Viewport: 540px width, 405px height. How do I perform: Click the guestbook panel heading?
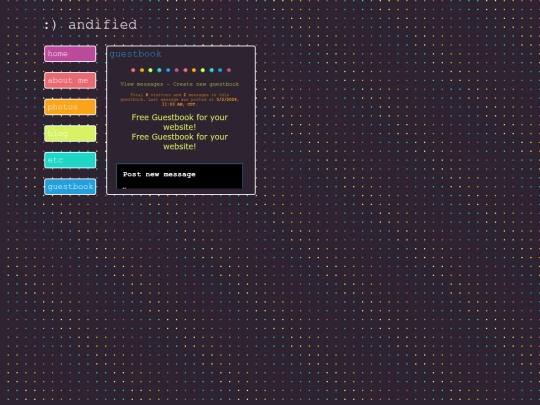pyautogui.click(x=135, y=54)
